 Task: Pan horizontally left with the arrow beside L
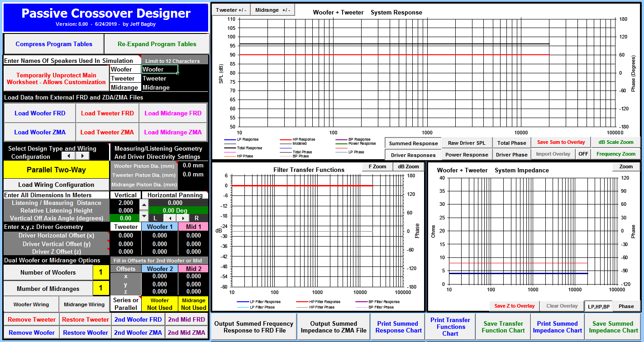pos(171,218)
